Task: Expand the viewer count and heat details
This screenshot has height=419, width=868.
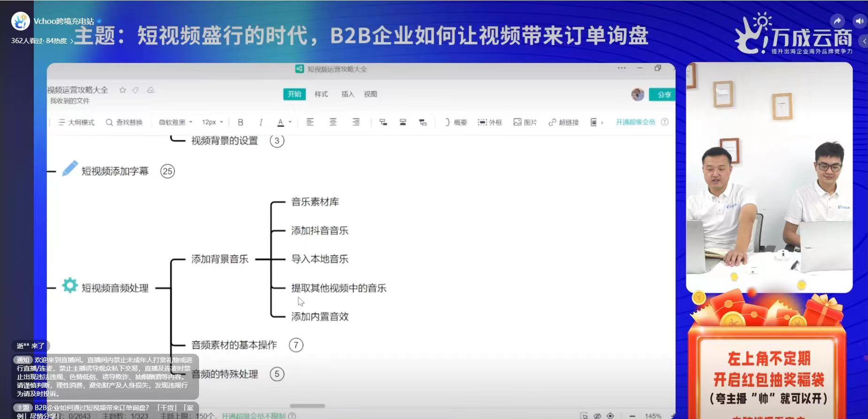Action: (42, 41)
